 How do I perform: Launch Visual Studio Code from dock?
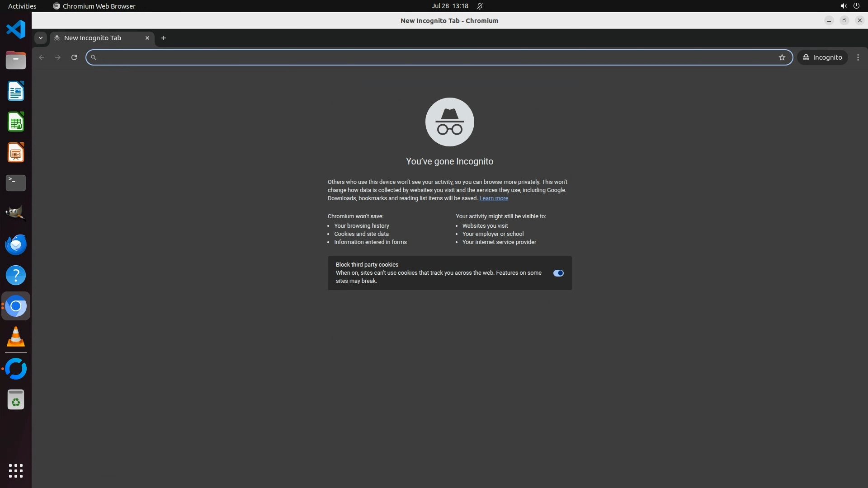[x=16, y=29]
